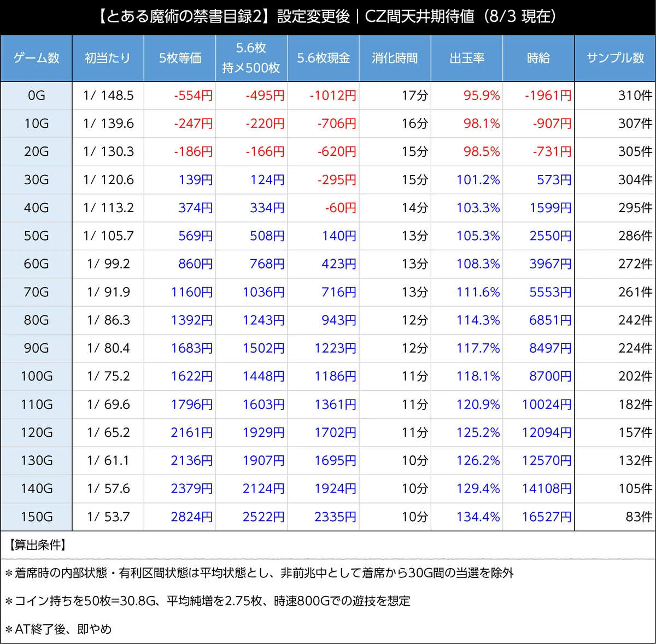This screenshot has width=656, height=644.
Task: Select the 30G row label
Action: click(x=36, y=180)
